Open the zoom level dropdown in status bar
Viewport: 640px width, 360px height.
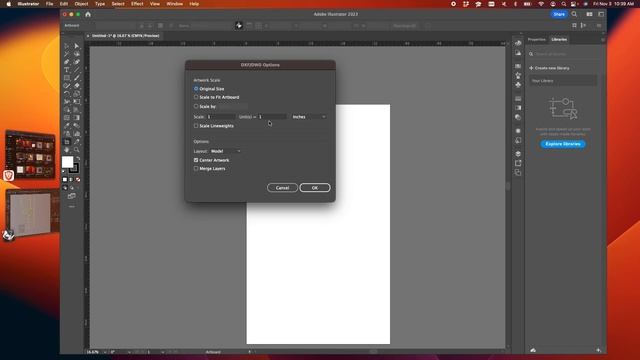pyautogui.click(x=104, y=352)
